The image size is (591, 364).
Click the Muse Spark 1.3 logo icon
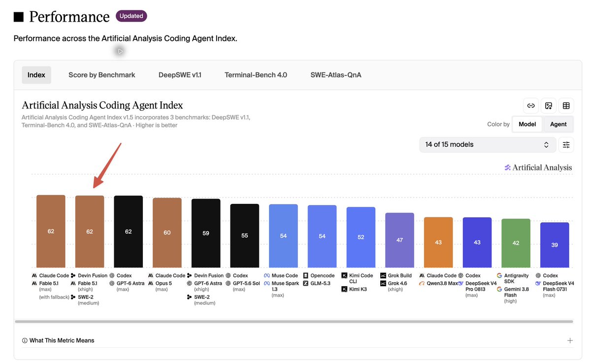[266, 283]
